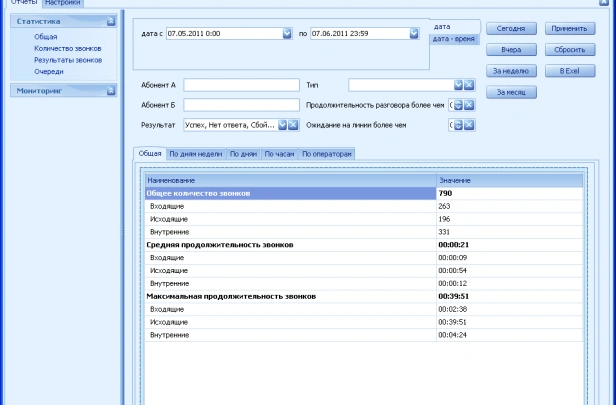
Task: Clear the Ожидание на линии filter X icon
Action: pos(469,125)
